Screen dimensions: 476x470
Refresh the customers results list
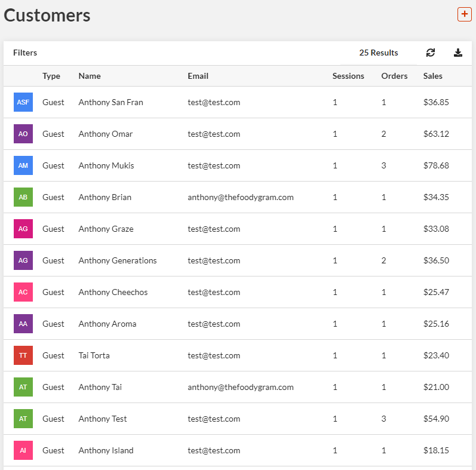431,53
